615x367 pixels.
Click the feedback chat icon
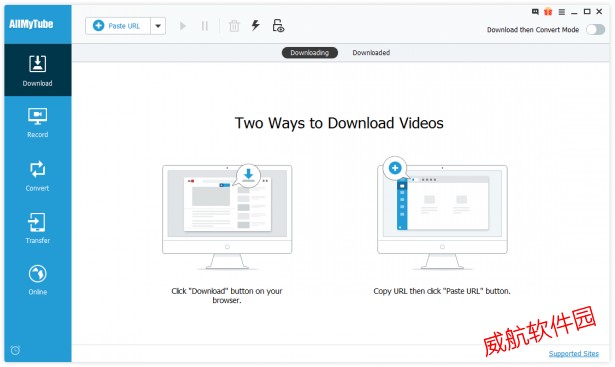click(535, 12)
